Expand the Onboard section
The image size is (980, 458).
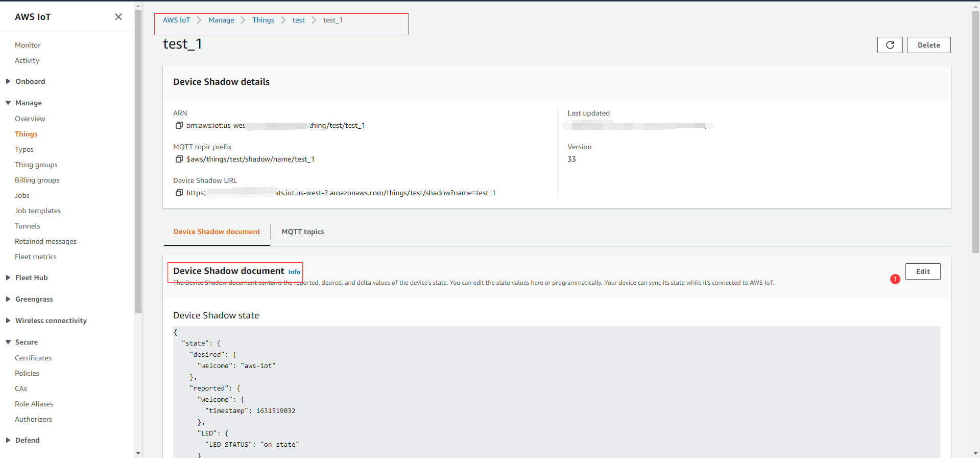8,81
